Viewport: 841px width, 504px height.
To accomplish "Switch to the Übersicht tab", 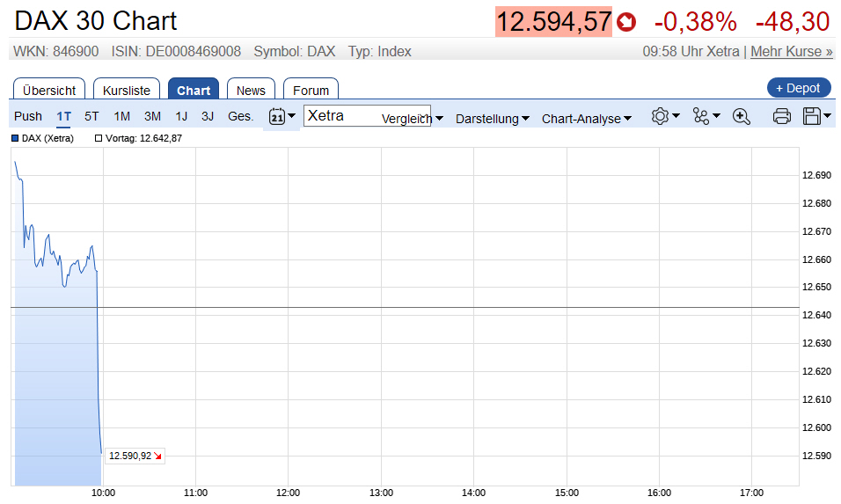I will 48,90.
